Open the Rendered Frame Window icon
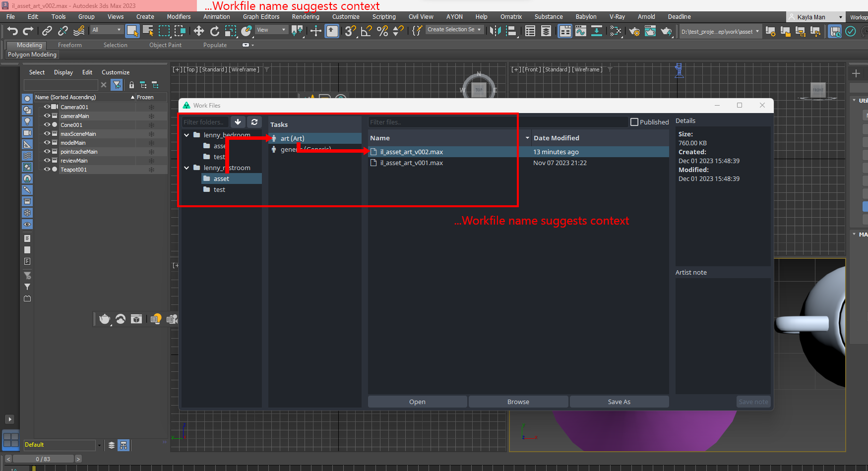Screen dimensions: 868x471 (650, 31)
